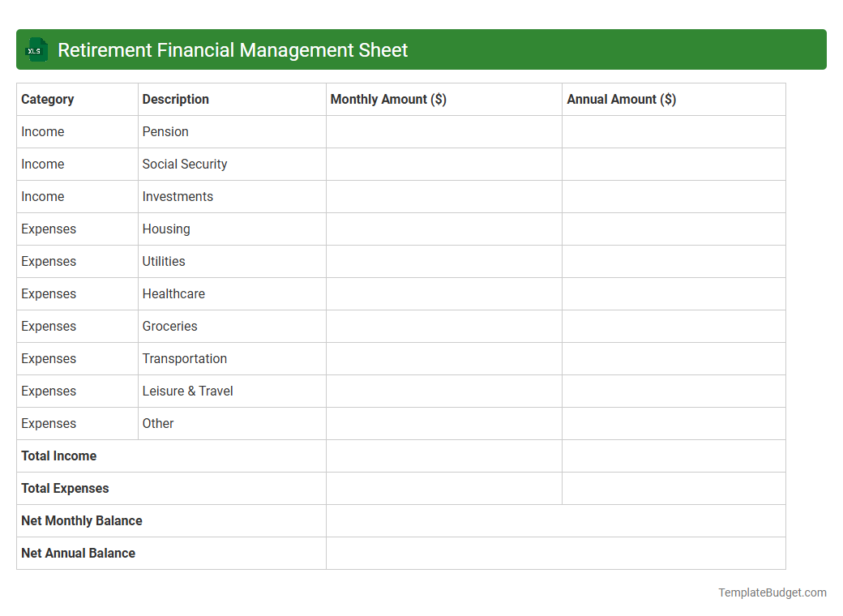Select the Category column header

coord(47,99)
